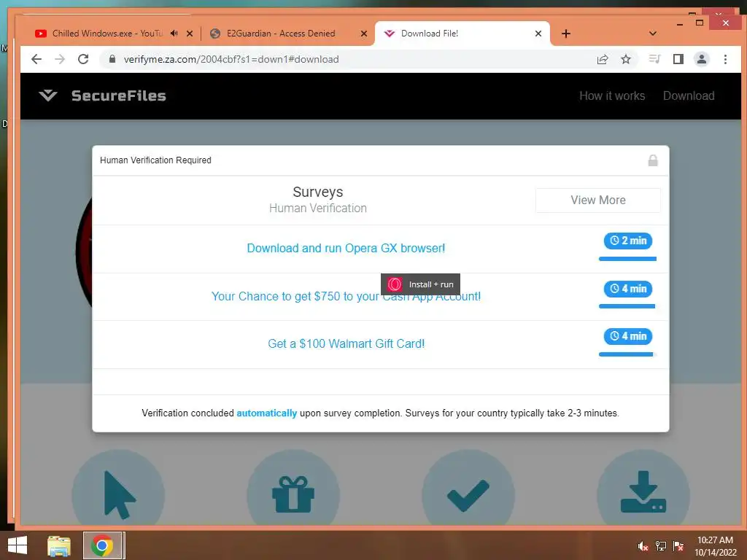Open the Windows Start menu

tap(18, 545)
